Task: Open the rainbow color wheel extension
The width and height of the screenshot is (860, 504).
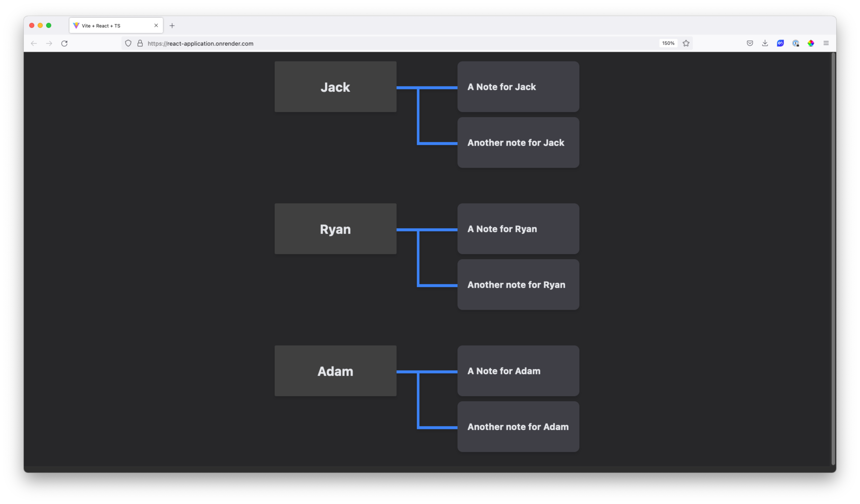Action: click(811, 43)
